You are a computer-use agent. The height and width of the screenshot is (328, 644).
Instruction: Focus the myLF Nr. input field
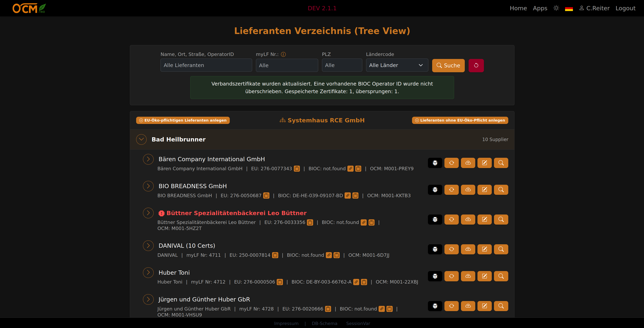click(x=287, y=65)
